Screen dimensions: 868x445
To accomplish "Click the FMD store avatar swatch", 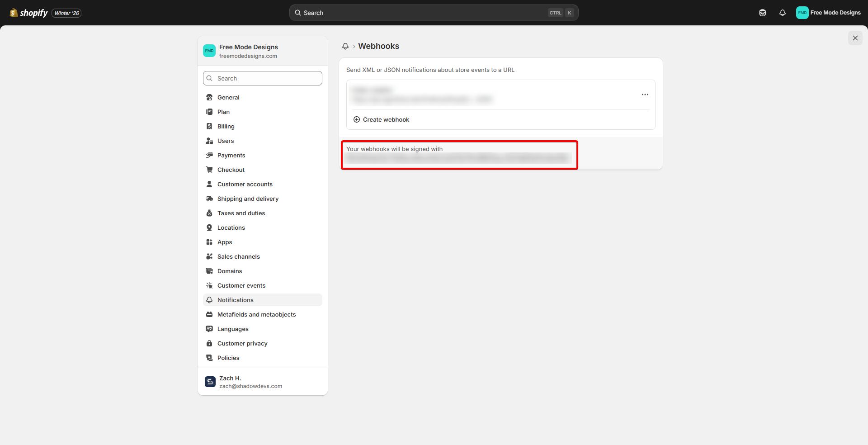I will (x=209, y=51).
